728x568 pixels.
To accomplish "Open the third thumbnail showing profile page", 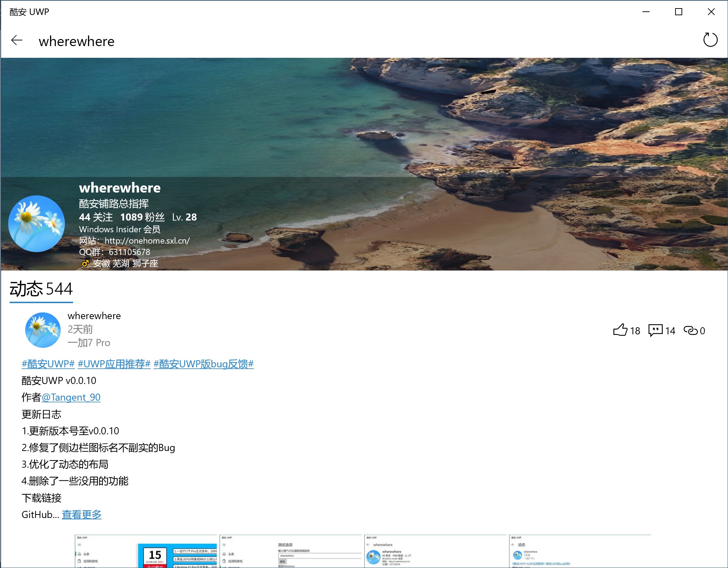I will [435, 551].
